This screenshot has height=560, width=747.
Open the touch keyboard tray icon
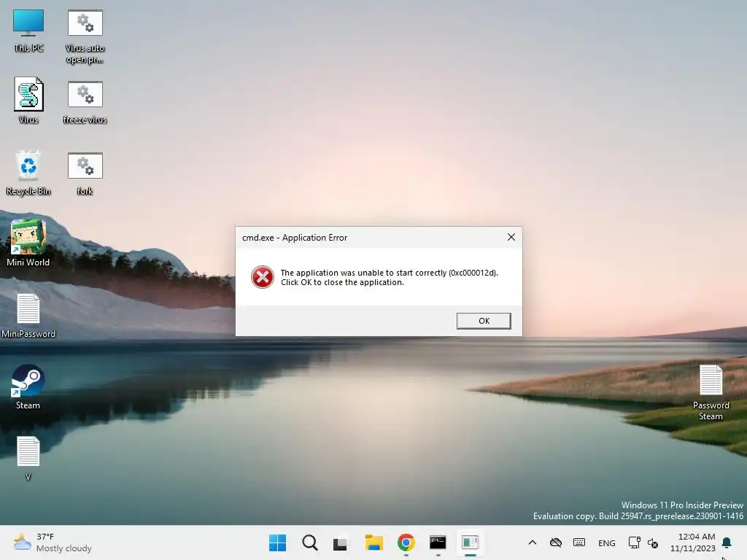(x=579, y=542)
